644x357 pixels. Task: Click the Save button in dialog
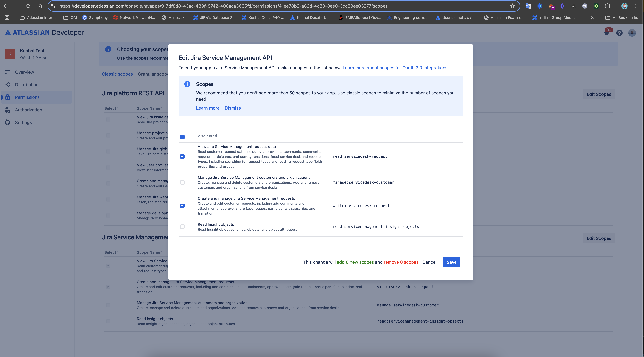[451, 262]
